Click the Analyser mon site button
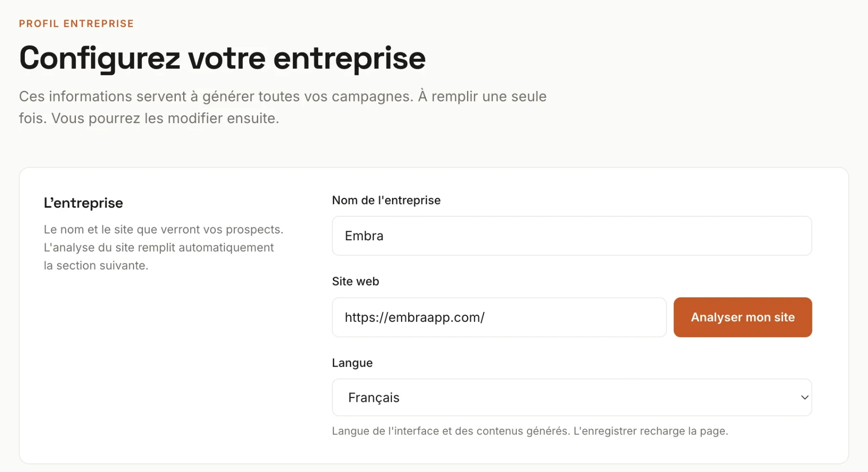The image size is (868, 472). (743, 317)
